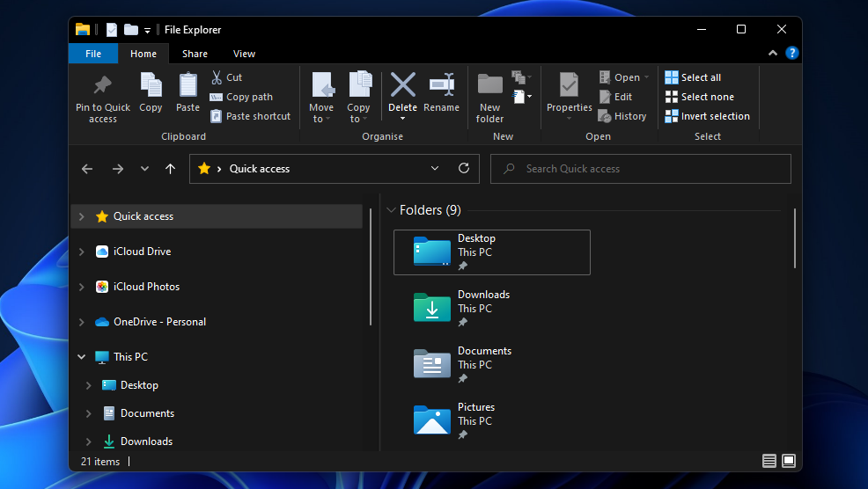The width and height of the screenshot is (868, 489).
Task: Click the Rename icon in ribbon
Action: (441, 85)
